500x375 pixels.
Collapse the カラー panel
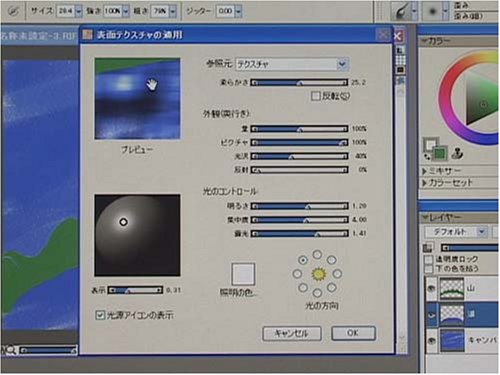pos(424,41)
